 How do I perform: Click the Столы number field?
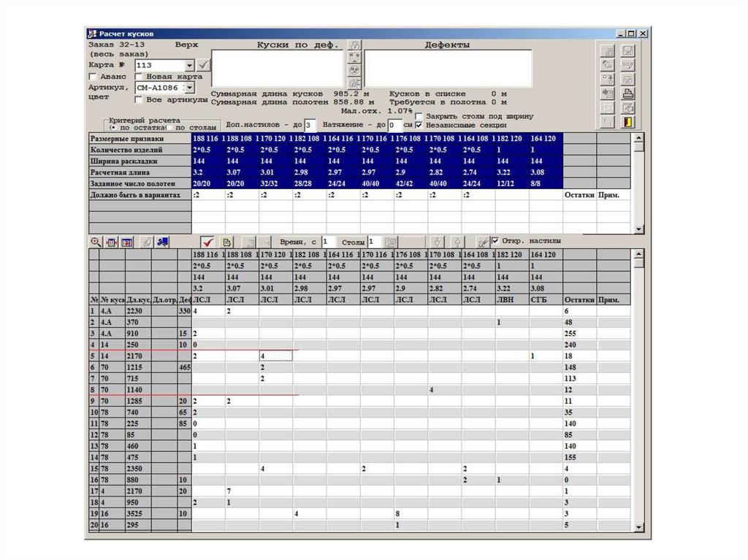[374, 242]
